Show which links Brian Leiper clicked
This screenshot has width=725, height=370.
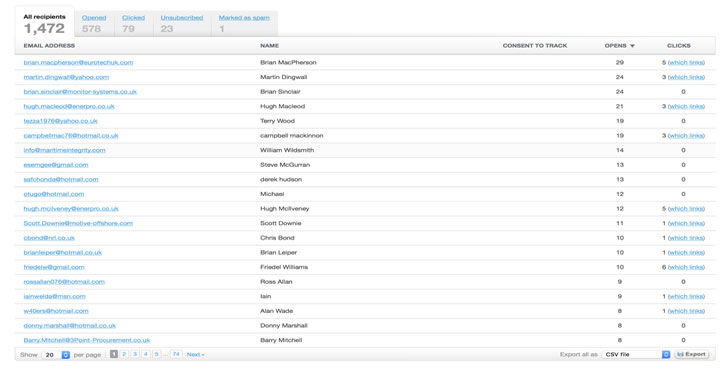tap(686, 253)
